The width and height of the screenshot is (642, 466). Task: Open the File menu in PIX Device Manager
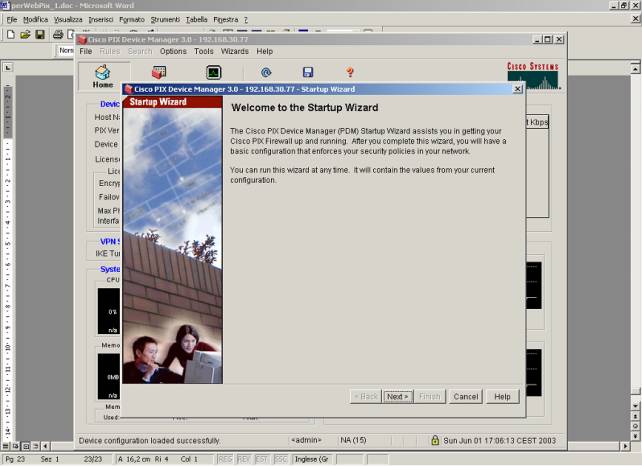(x=86, y=51)
